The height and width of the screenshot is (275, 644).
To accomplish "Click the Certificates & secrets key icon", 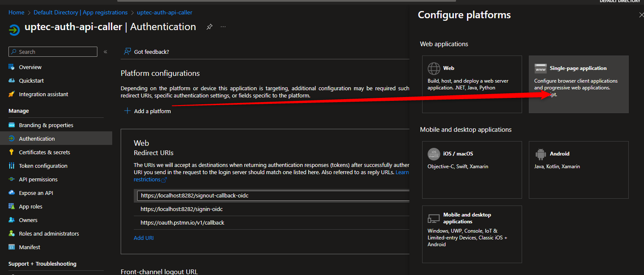I will [11, 152].
